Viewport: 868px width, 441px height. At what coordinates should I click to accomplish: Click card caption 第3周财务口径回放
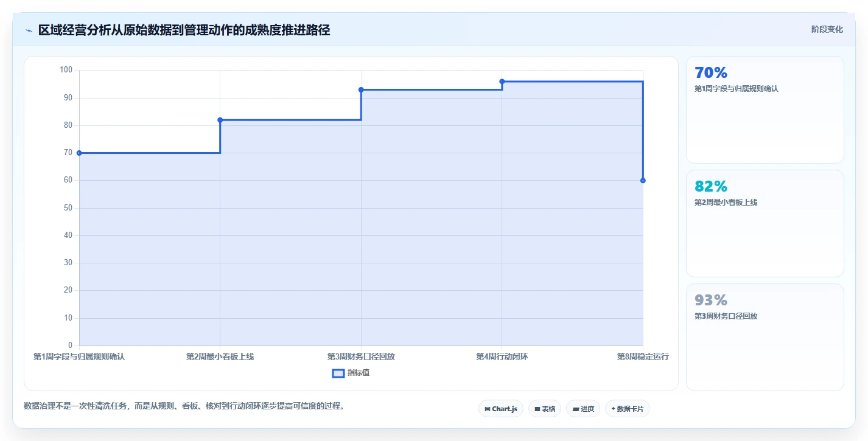pos(726,316)
